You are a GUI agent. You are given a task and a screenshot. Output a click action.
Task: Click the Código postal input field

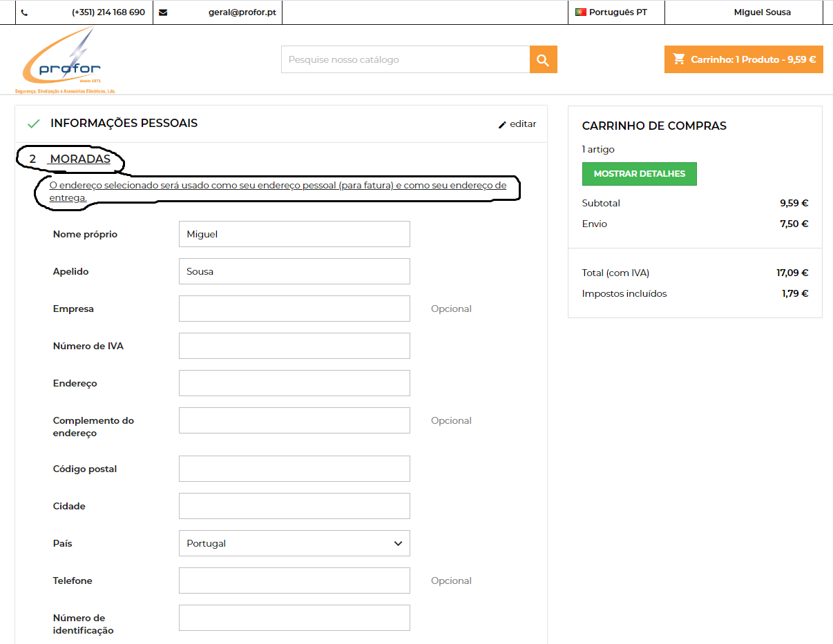(294, 469)
